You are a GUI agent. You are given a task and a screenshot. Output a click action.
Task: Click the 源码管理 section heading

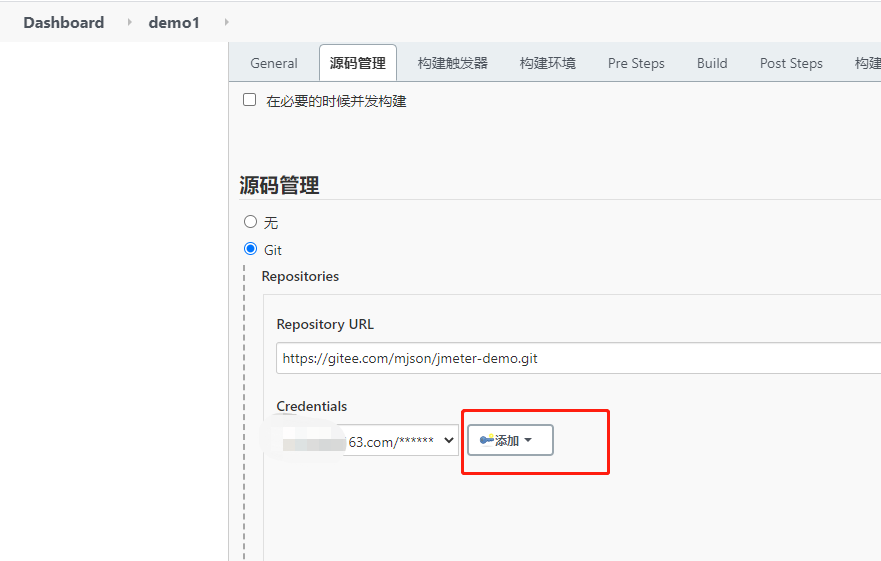coord(279,185)
